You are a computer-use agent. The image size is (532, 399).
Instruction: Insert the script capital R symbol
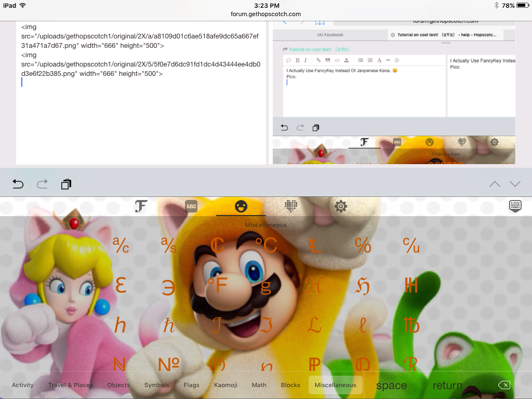click(x=411, y=364)
